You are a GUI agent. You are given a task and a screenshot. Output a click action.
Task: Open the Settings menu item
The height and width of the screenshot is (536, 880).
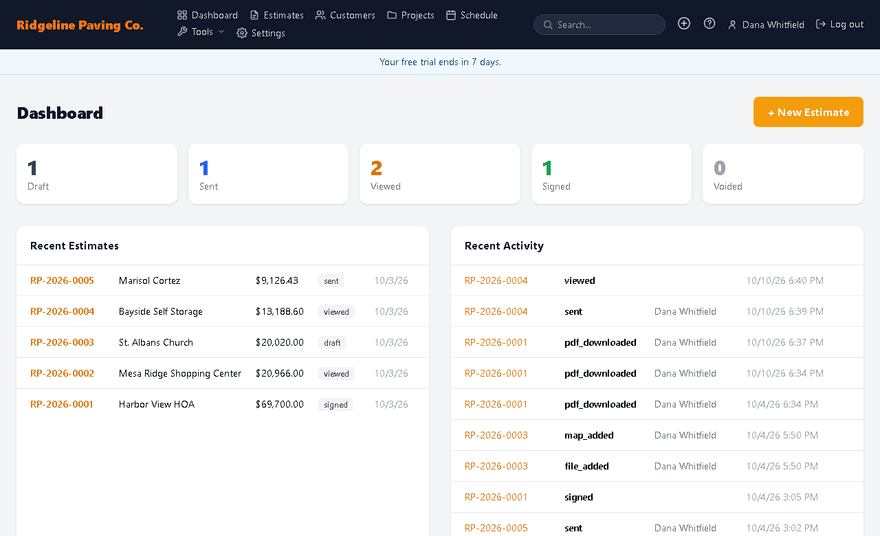[261, 33]
